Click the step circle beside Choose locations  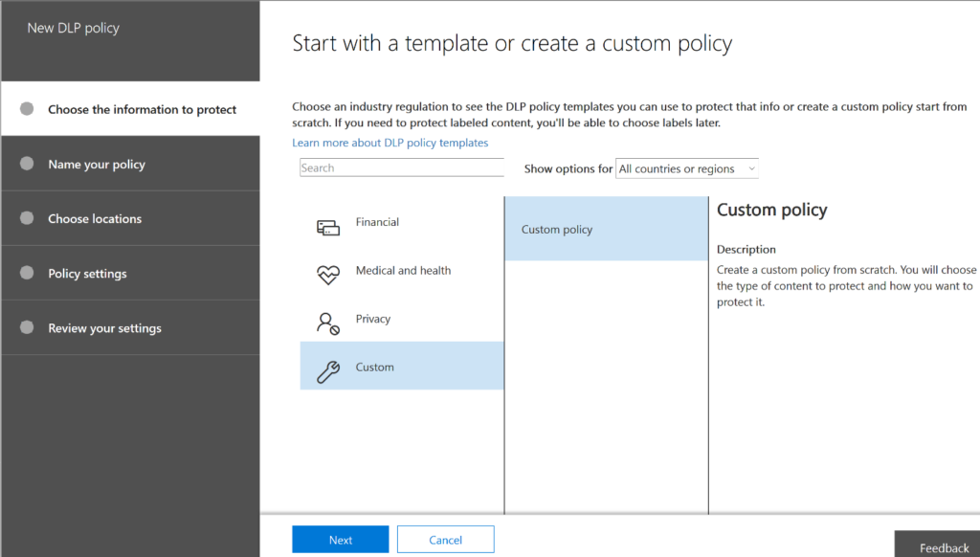click(27, 218)
